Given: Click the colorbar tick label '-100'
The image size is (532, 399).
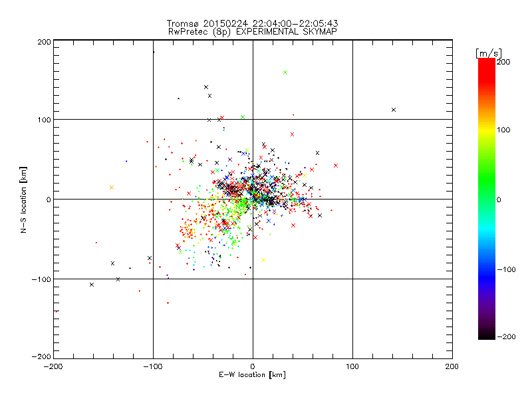Looking at the screenshot, I should tap(506, 269).
